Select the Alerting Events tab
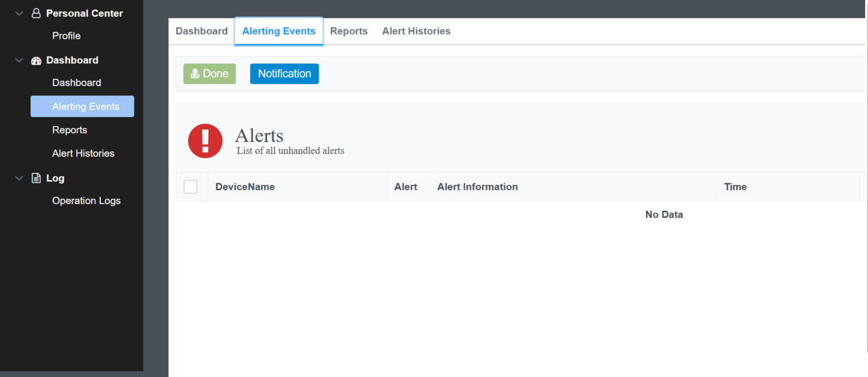 [279, 31]
